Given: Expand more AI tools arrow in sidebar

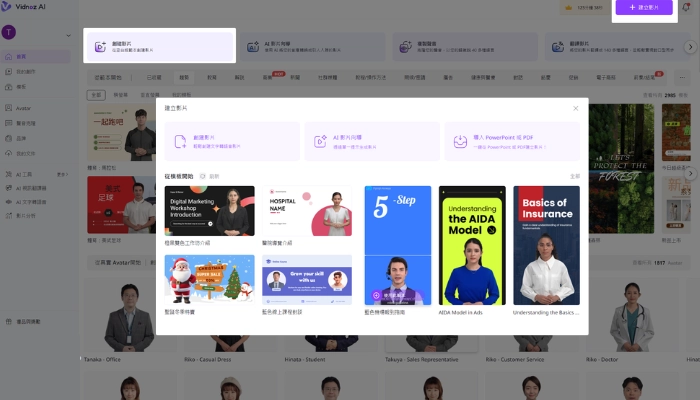Looking at the screenshot, I should (x=63, y=175).
